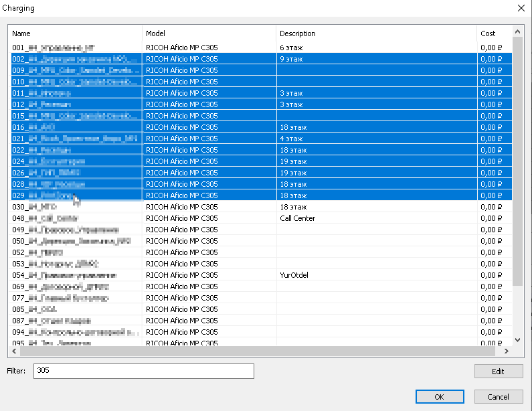Sort list by Description column header
The width and height of the screenshot is (532, 411).
[376, 33]
